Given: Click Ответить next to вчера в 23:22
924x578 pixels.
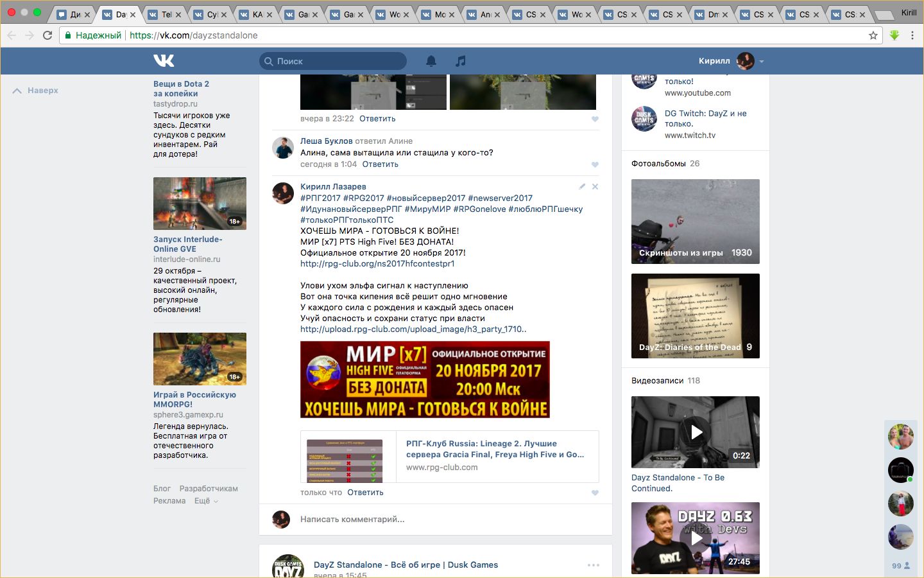Looking at the screenshot, I should (377, 119).
